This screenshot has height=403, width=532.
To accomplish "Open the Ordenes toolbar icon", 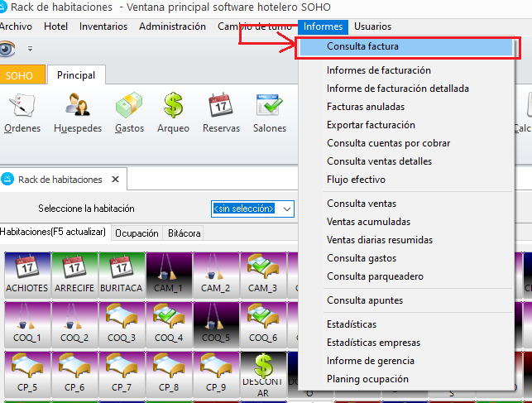I will (x=22, y=113).
